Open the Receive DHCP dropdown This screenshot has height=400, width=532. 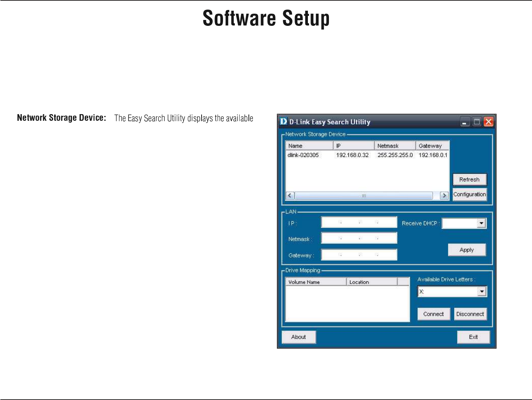[481, 223]
